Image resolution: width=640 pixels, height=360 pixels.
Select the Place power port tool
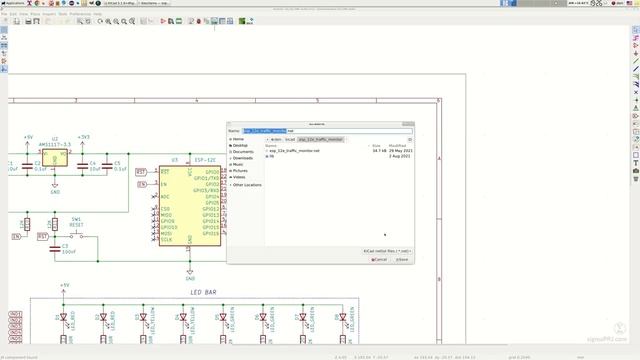(x=636, y=53)
